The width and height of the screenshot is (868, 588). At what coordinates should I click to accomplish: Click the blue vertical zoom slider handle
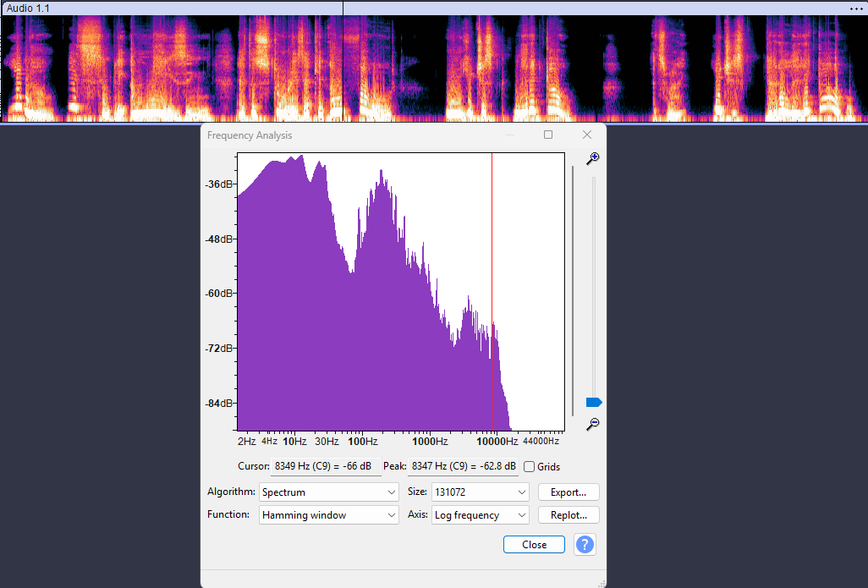(x=594, y=403)
